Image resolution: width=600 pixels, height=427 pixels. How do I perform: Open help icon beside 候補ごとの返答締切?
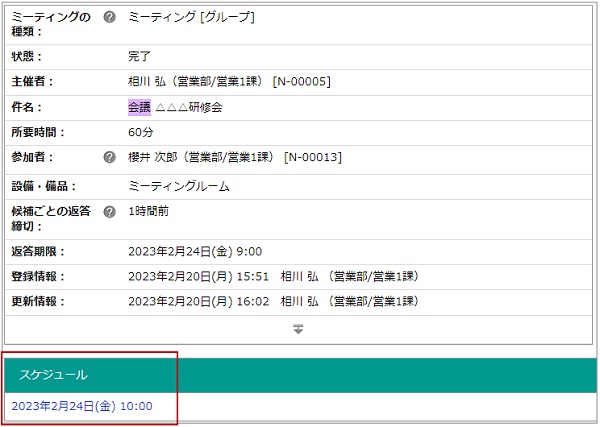109,212
